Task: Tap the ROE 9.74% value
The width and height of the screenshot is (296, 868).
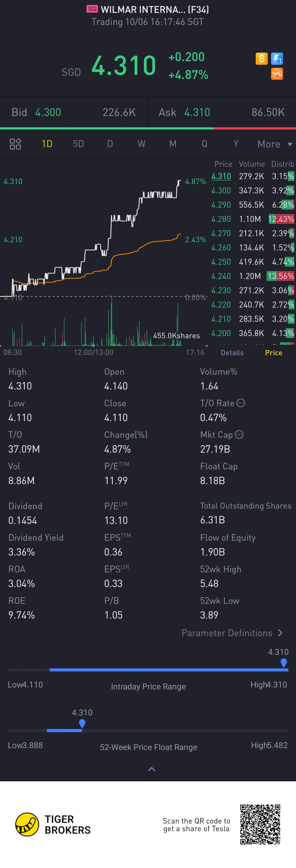Action: click(x=22, y=615)
